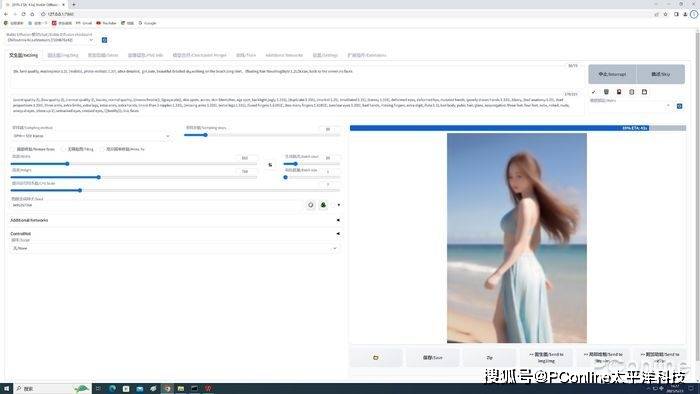This screenshot has height=394, width=700.
Task: Adjust the CFG Scale slider
Action: [175, 191]
